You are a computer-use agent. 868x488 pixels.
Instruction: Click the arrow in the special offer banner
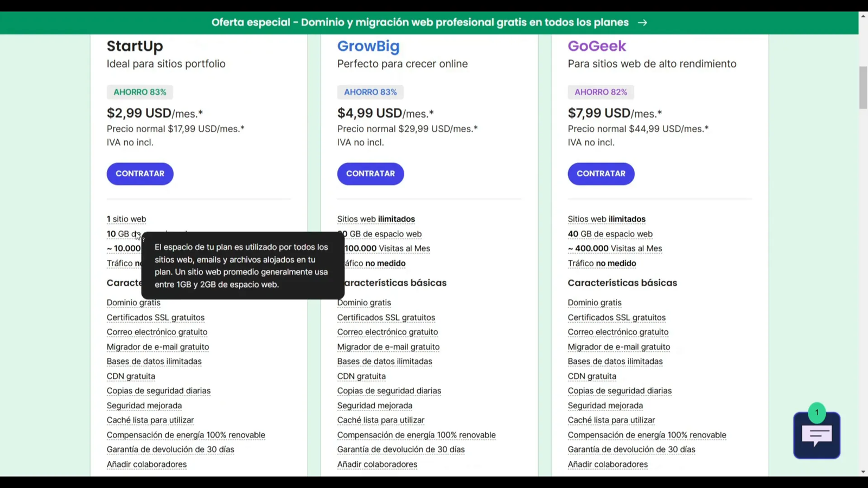[x=642, y=22]
